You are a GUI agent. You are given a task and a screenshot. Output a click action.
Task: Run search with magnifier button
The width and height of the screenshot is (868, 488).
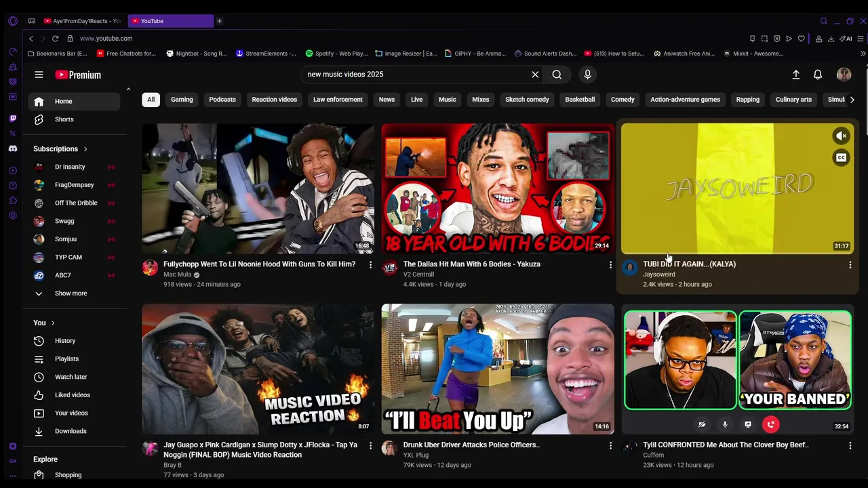pyautogui.click(x=557, y=75)
